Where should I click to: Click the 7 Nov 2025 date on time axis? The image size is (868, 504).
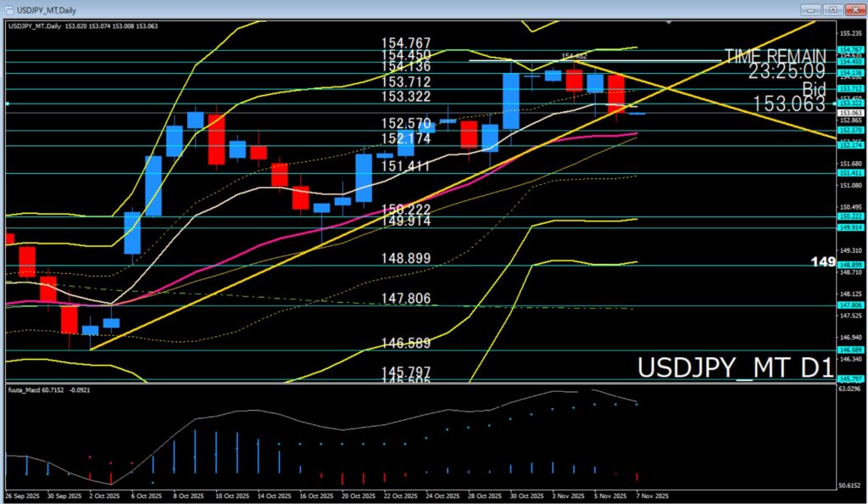652,495
